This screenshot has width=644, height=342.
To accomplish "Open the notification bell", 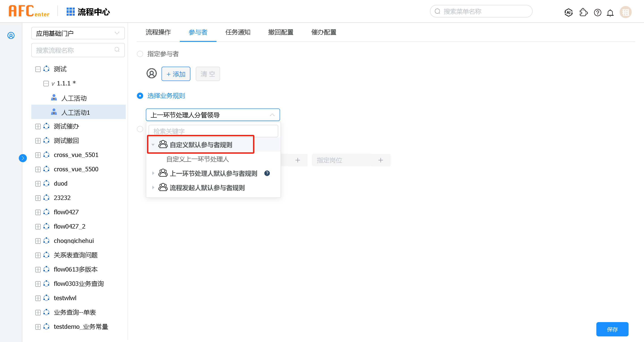I will pos(610,13).
